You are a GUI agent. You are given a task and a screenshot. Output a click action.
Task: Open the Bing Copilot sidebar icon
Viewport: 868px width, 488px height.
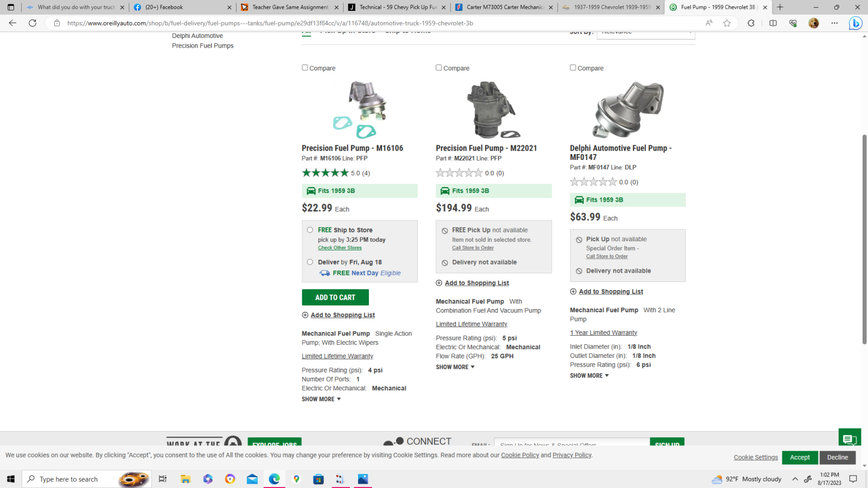click(x=856, y=23)
